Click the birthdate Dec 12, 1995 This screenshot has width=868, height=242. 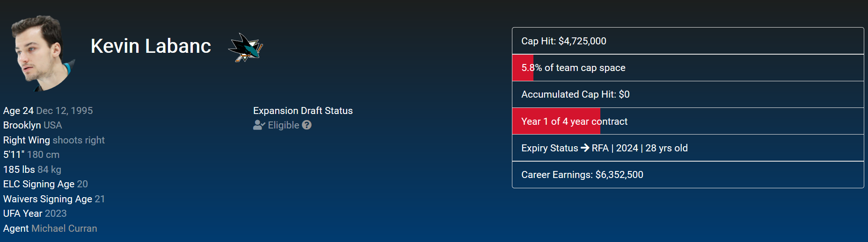click(x=65, y=111)
